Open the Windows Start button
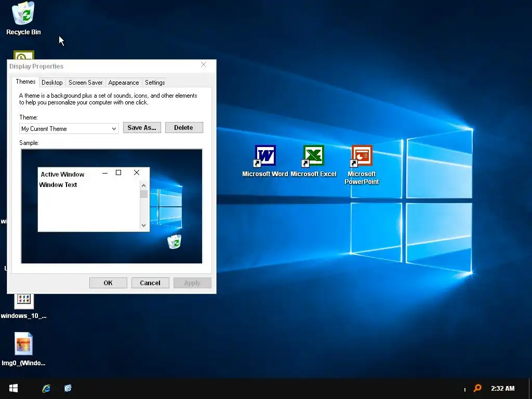The height and width of the screenshot is (399, 532). [x=13, y=388]
